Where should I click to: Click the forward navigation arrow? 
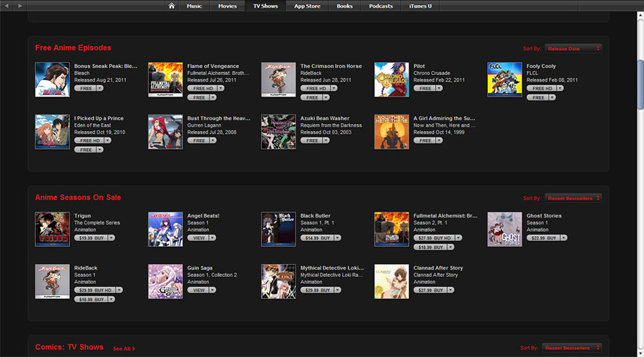point(20,6)
